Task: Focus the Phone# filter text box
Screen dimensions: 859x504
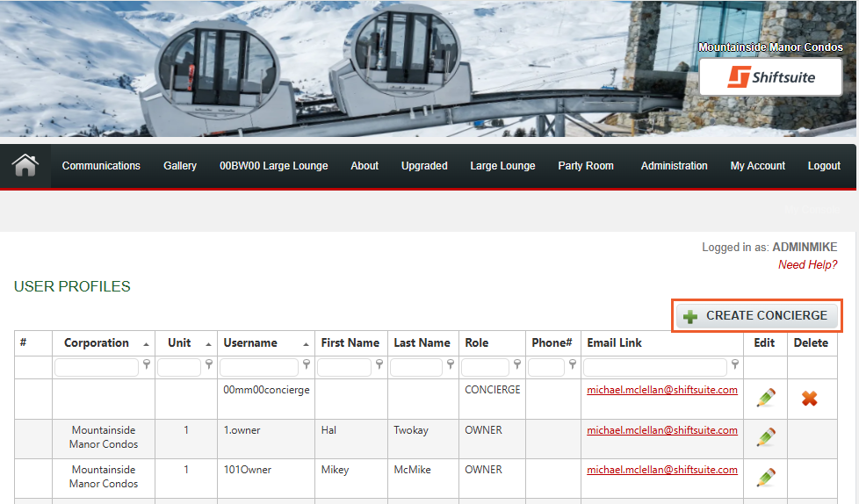Action: coord(546,367)
